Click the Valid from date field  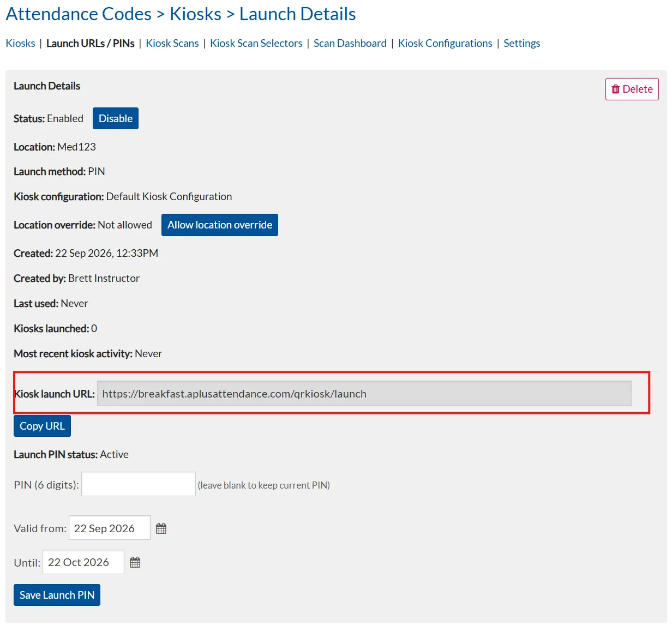(110, 528)
